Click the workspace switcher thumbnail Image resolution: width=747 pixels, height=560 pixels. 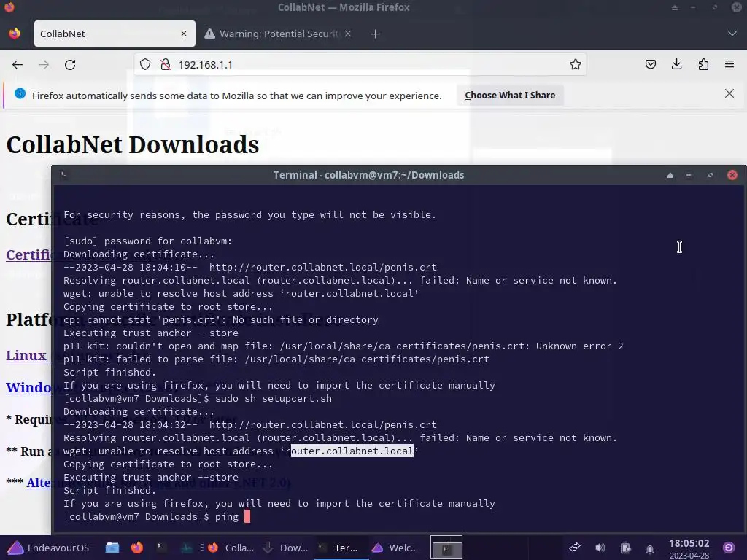(446, 547)
